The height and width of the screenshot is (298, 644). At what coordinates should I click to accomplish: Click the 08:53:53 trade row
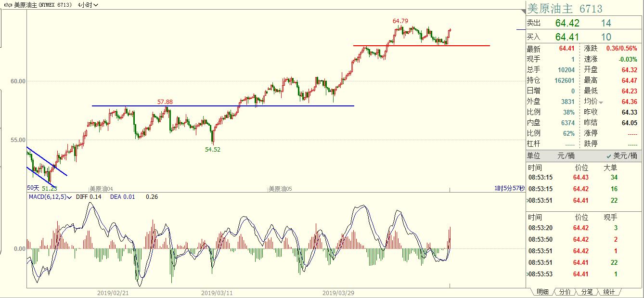(584, 274)
